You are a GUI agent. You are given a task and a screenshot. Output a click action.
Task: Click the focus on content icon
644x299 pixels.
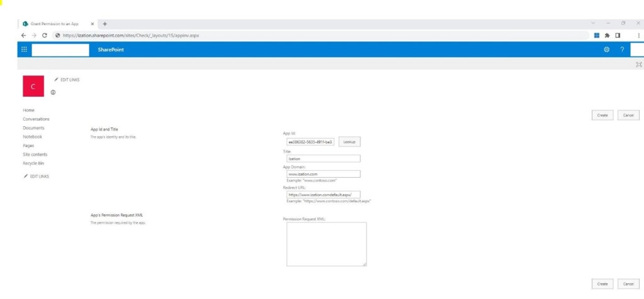(x=639, y=64)
